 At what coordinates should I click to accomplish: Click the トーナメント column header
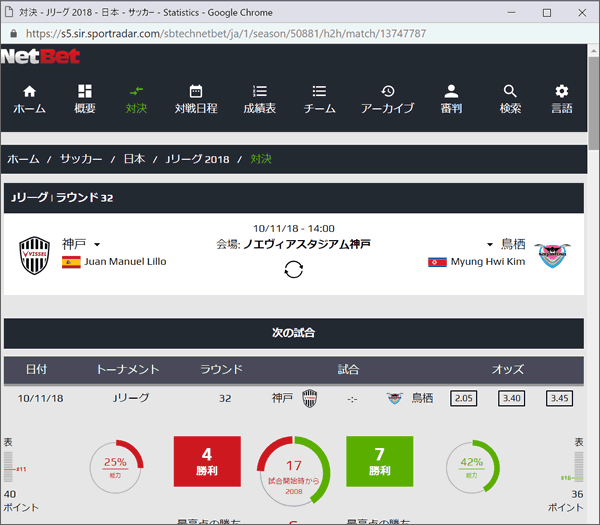point(128,370)
